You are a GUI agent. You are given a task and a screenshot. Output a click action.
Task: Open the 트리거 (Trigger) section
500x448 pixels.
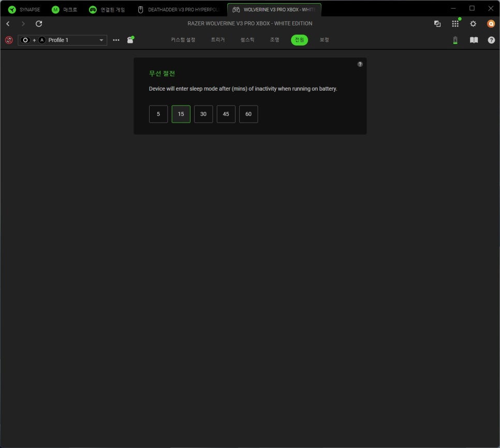[218, 40]
